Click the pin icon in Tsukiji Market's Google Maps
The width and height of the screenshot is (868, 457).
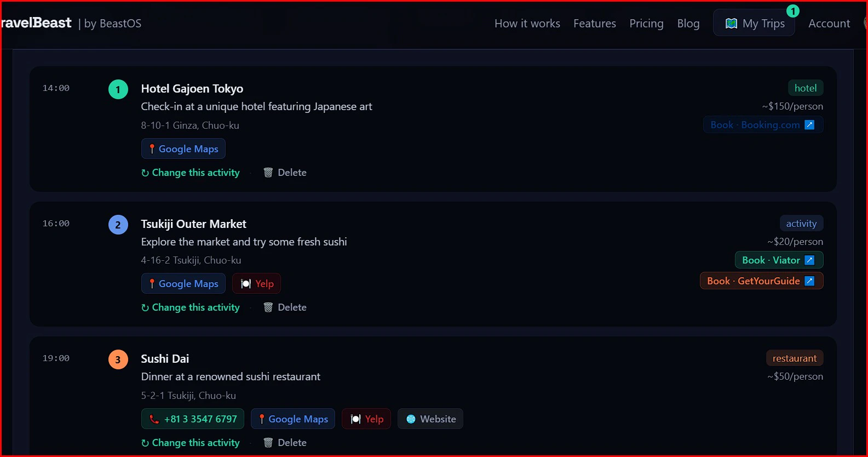152,284
